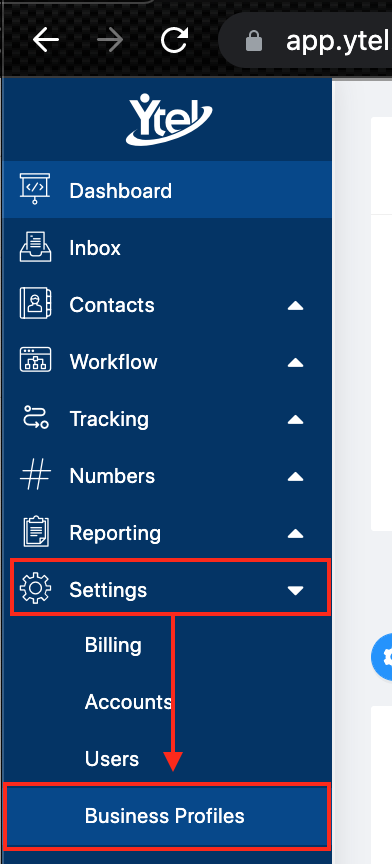Click the Numbers hash icon

[35, 475]
